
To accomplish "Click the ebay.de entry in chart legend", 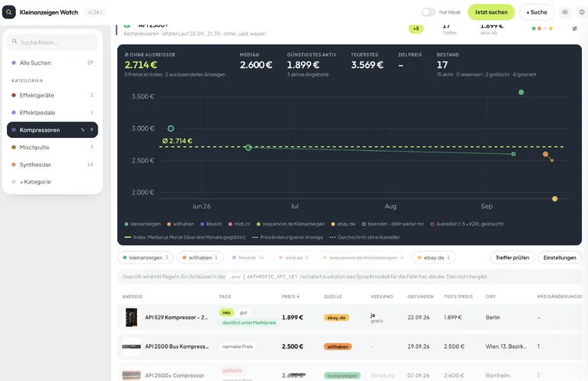I will tap(343, 224).
